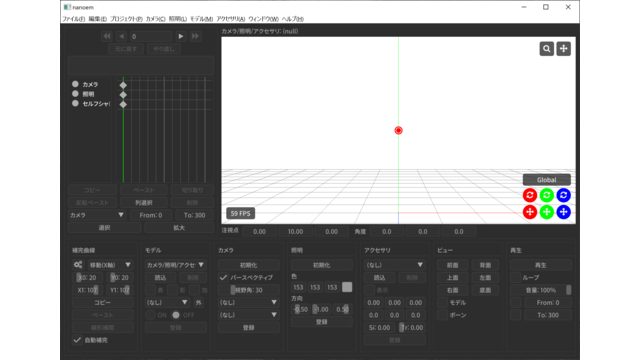Adjust the 音量: 100% volume slider
This screenshot has width=640, height=360.
pyautogui.click(x=541, y=290)
